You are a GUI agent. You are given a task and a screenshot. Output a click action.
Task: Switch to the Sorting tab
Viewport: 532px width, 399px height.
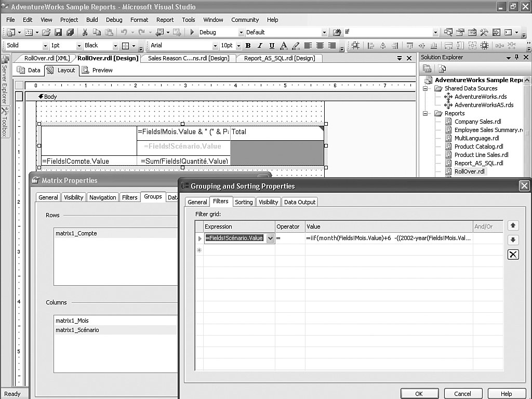coord(244,202)
